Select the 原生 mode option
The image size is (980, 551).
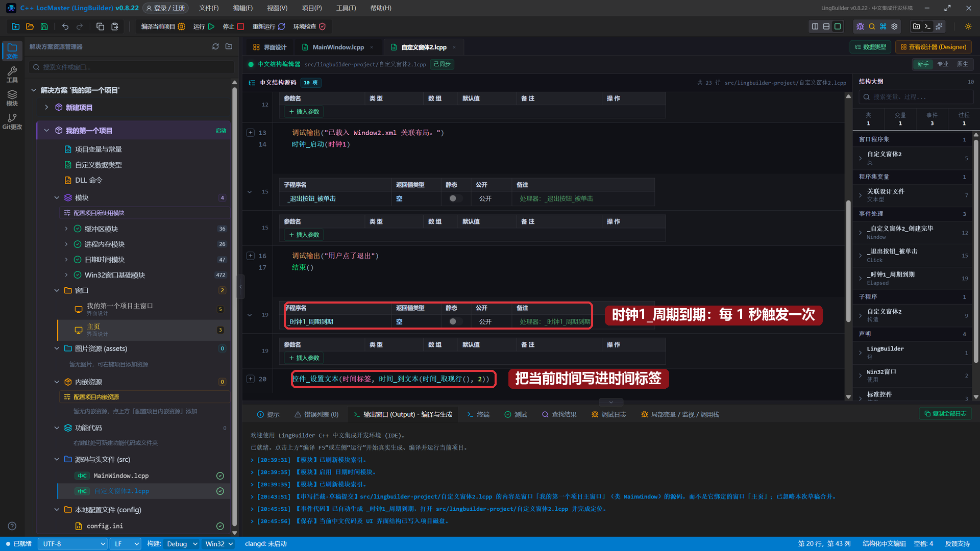coord(963,64)
